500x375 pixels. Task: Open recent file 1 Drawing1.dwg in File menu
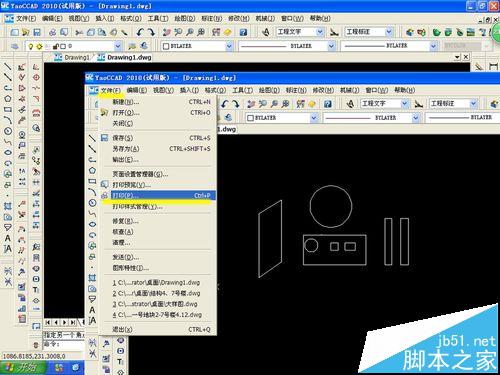(158, 283)
